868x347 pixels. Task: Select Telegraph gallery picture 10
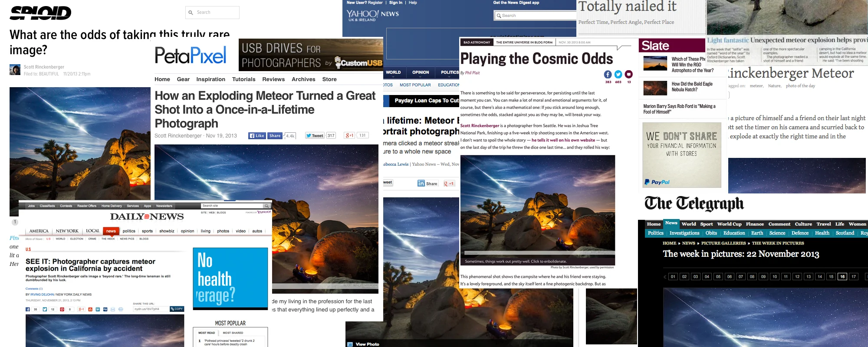pyautogui.click(x=775, y=277)
